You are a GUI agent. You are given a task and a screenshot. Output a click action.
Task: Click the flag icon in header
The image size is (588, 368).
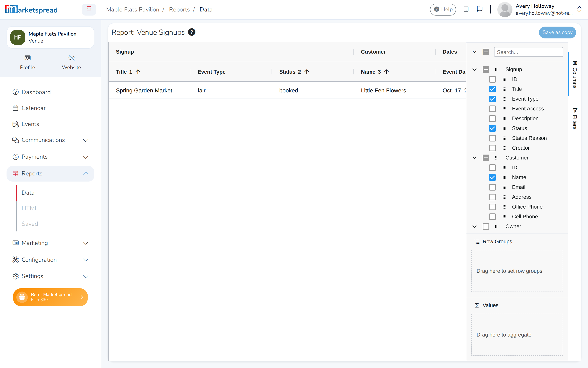tap(479, 9)
